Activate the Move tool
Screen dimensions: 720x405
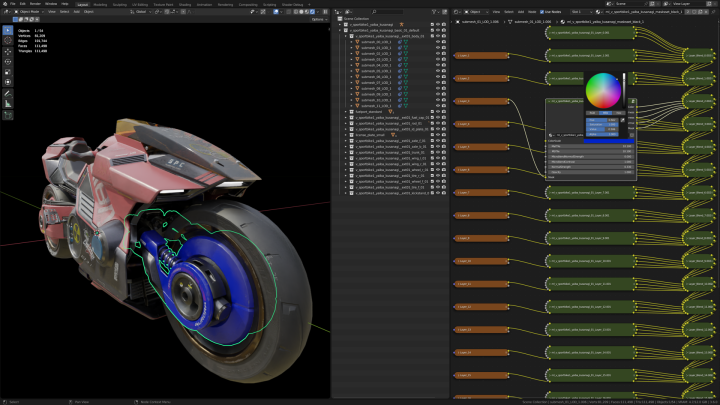click(x=8, y=51)
